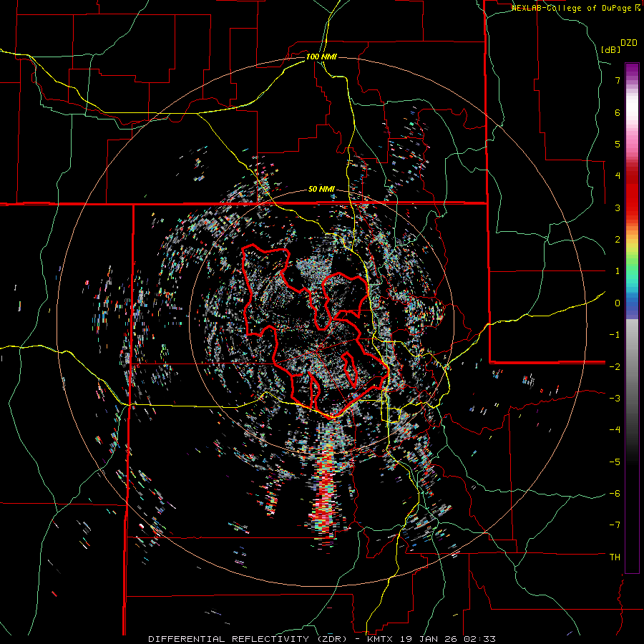Click the 7 value on the color scale
This screenshot has height=644, width=644.
(618, 80)
